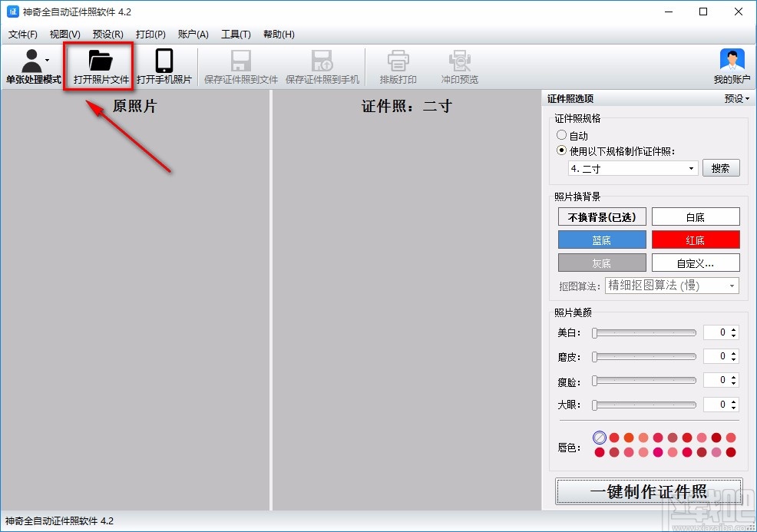The height and width of the screenshot is (532, 757).
Task: Open the photo size dropdown showing 4.二寸
Action: point(631,167)
